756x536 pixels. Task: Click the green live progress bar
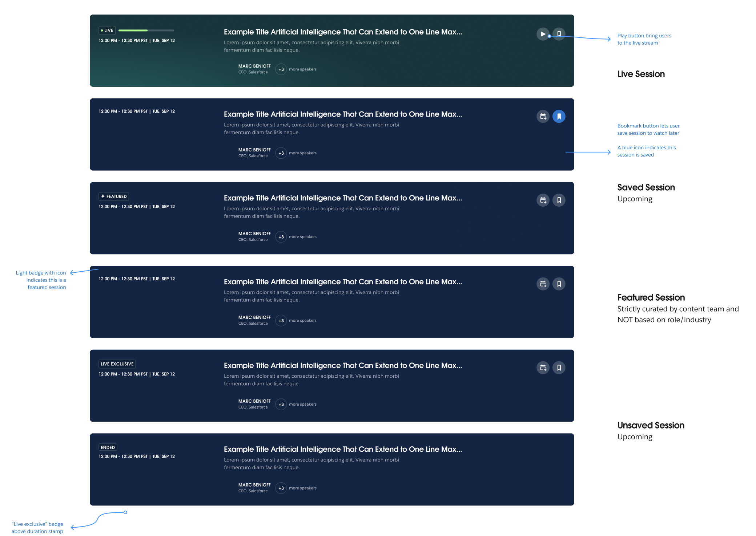coord(146,31)
